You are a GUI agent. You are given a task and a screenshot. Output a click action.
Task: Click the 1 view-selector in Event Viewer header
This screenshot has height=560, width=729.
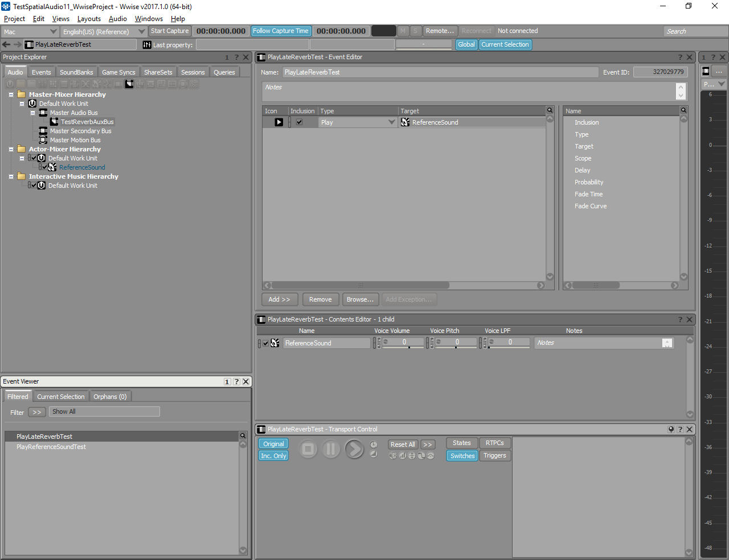(x=227, y=382)
